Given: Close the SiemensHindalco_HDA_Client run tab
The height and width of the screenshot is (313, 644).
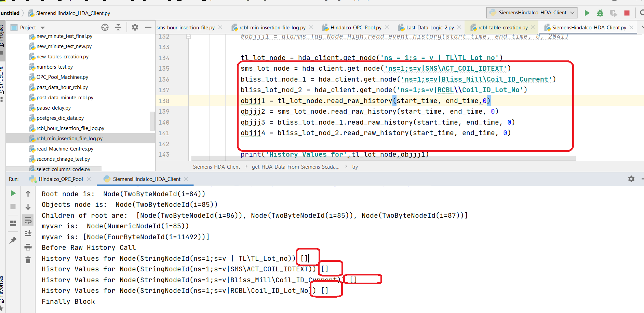Looking at the screenshot, I should [186, 179].
